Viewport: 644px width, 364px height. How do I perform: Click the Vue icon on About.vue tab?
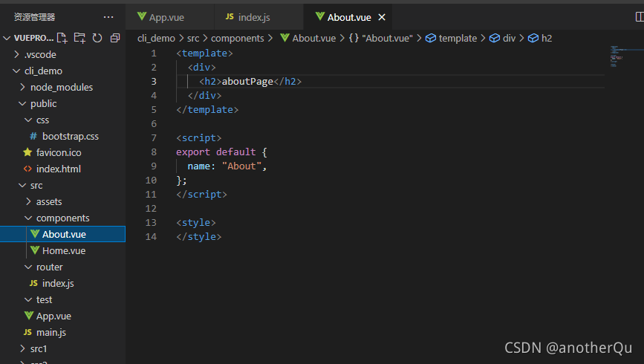pos(320,16)
